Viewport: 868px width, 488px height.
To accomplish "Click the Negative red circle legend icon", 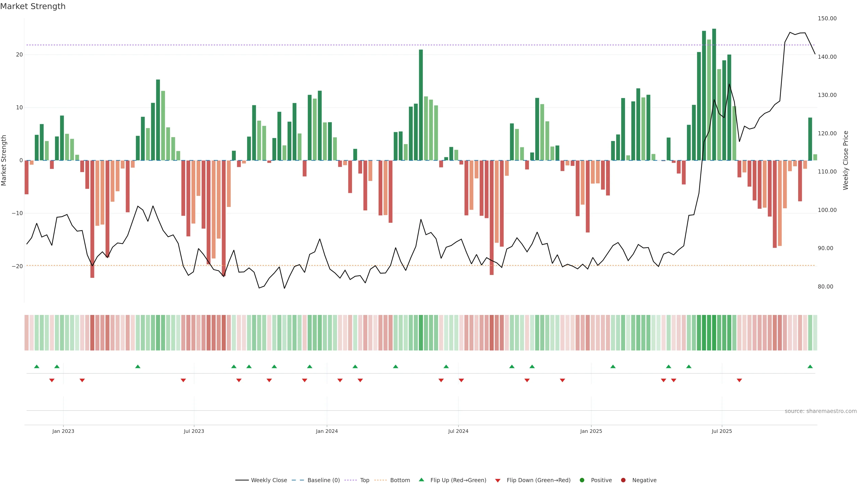I will point(623,480).
